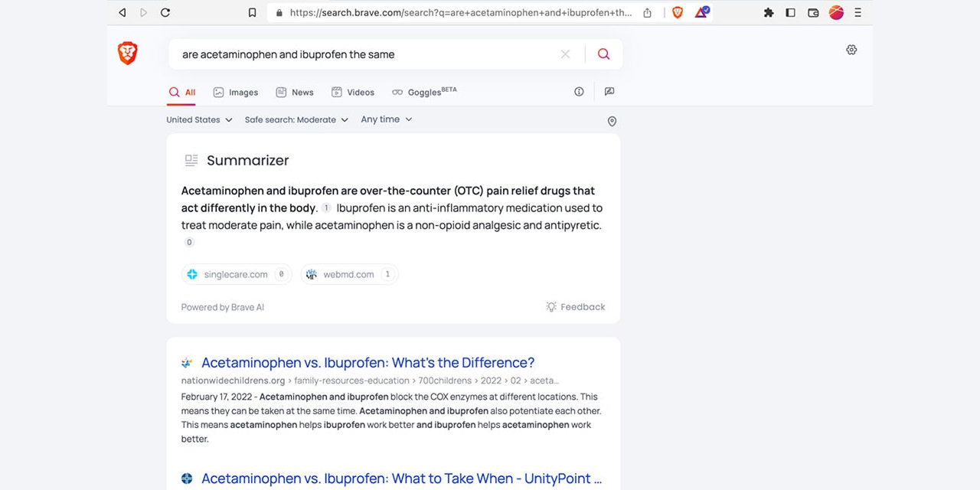Clear the search query with the X
The width and height of the screenshot is (980, 490).
[x=565, y=54]
